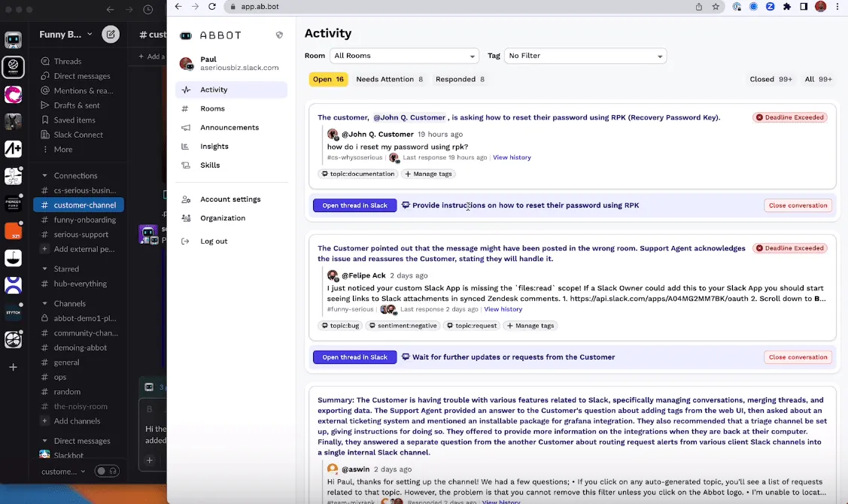Open thread in Slack for Felipe Ack conversation
Viewport: 848px width, 504px height.
click(x=355, y=357)
